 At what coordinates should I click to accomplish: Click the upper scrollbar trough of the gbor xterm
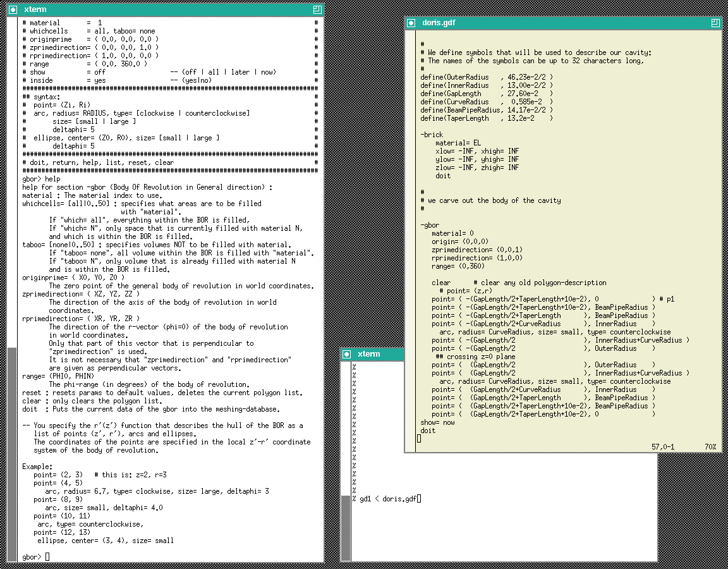coord(13,181)
